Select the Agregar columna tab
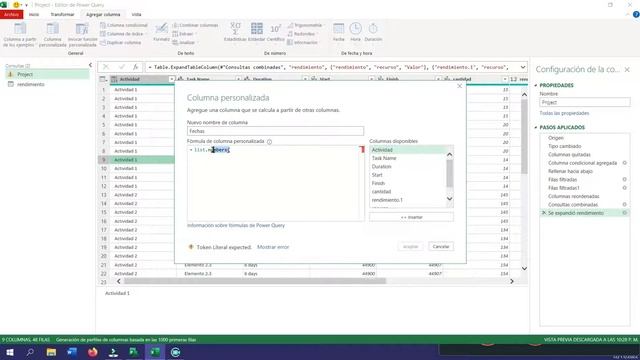The width and height of the screenshot is (640, 360). pos(103,14)
